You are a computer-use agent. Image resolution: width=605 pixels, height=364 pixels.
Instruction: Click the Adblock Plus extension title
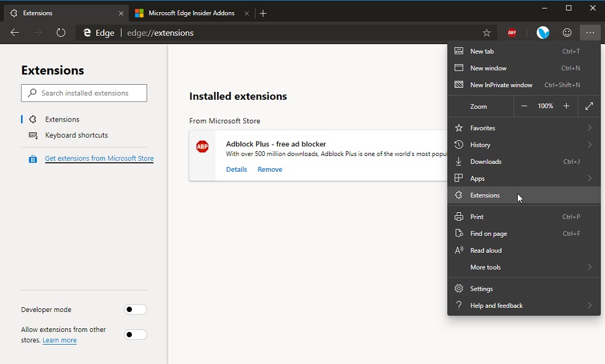276,144
